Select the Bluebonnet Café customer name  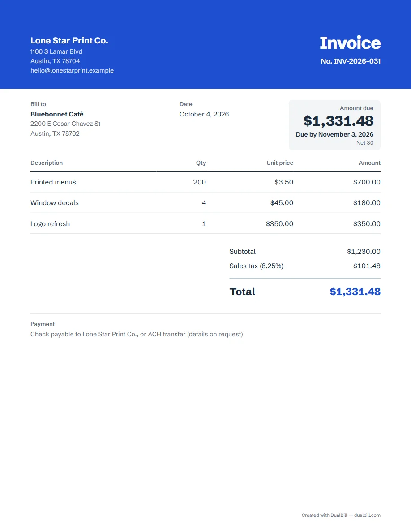(x=57, y=114)
